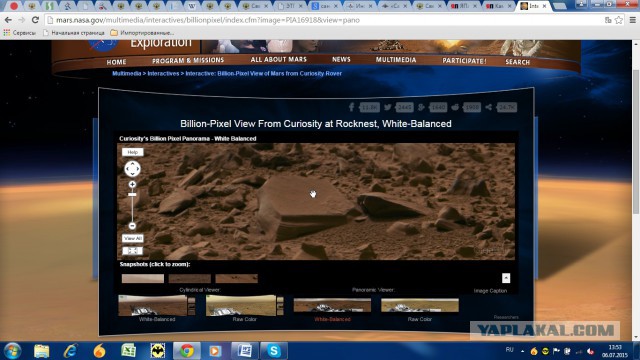Expand the Image Caption arrow button

pyautogui.click(x=506, y=278)
